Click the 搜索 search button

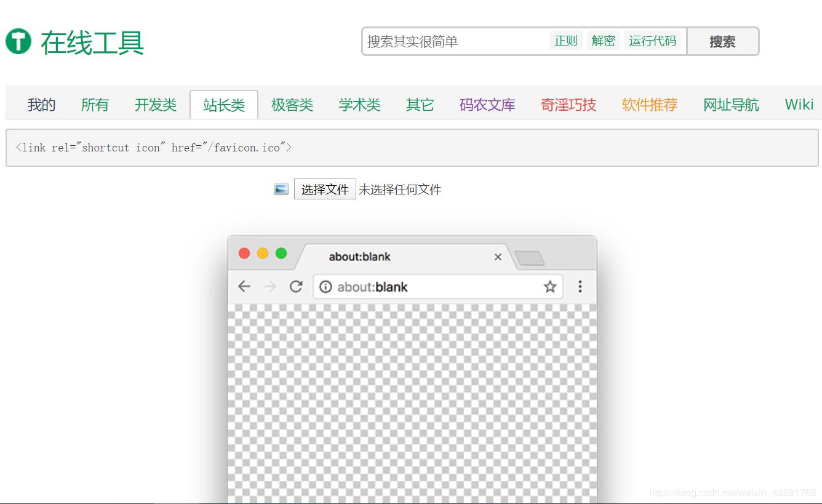[x=724, y=41]
